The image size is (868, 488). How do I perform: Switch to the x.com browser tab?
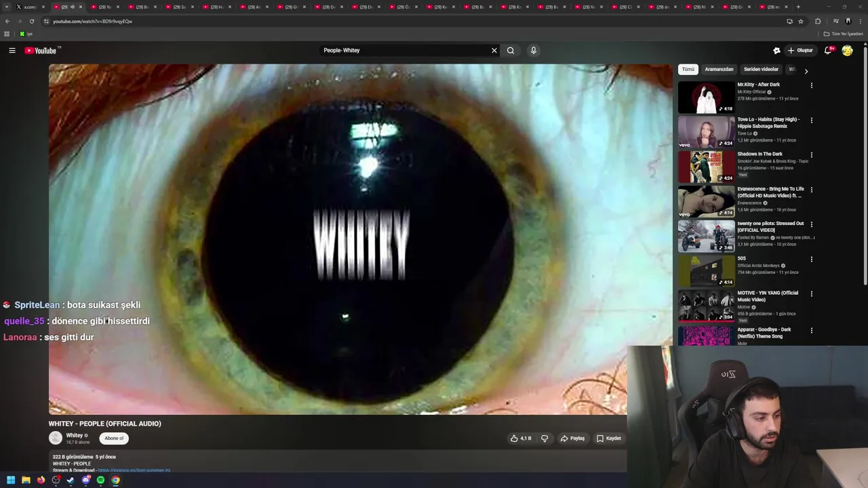30,7
